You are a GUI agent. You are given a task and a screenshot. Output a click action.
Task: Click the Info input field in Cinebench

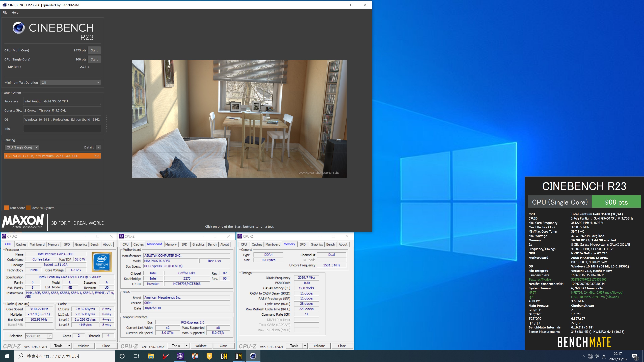pyautogui.click(x=62, y=128)
